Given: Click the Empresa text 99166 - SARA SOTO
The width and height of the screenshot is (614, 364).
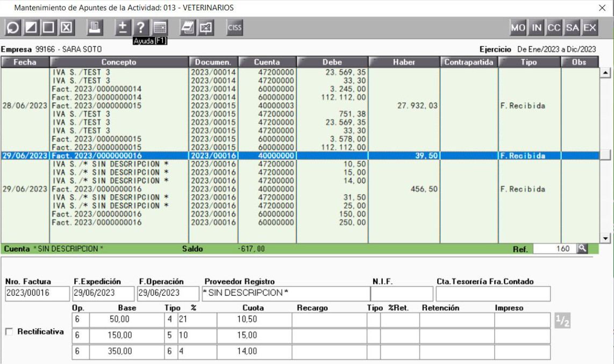Looking at the screenshot, I should 68,49.
